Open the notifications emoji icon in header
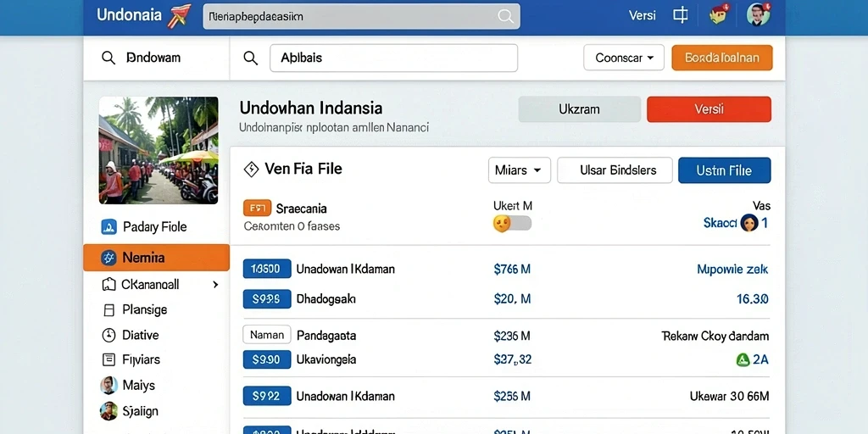 (x=719, y=15)
